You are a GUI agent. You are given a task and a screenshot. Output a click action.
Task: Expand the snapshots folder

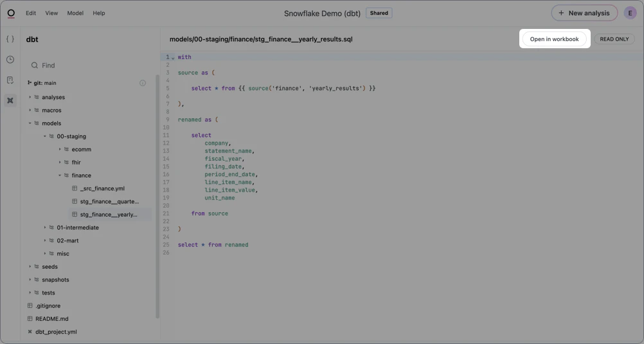pyautogui.click(x=30, y=280)
